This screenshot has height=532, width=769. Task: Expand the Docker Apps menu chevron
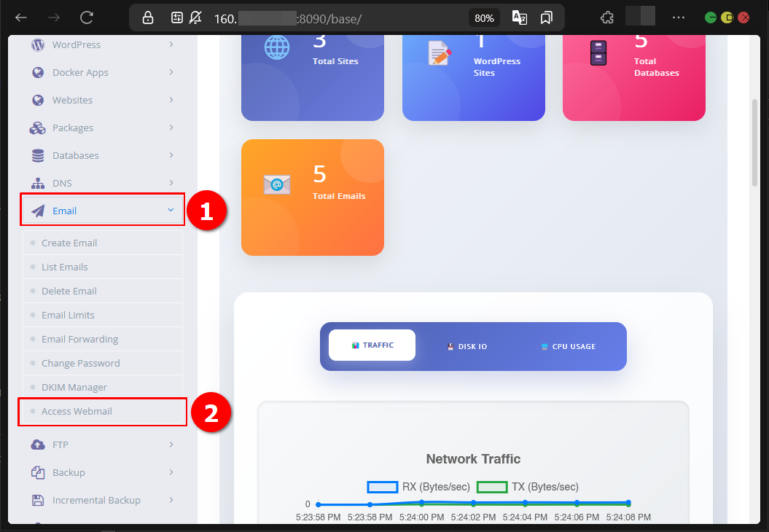tap(171, 72)
